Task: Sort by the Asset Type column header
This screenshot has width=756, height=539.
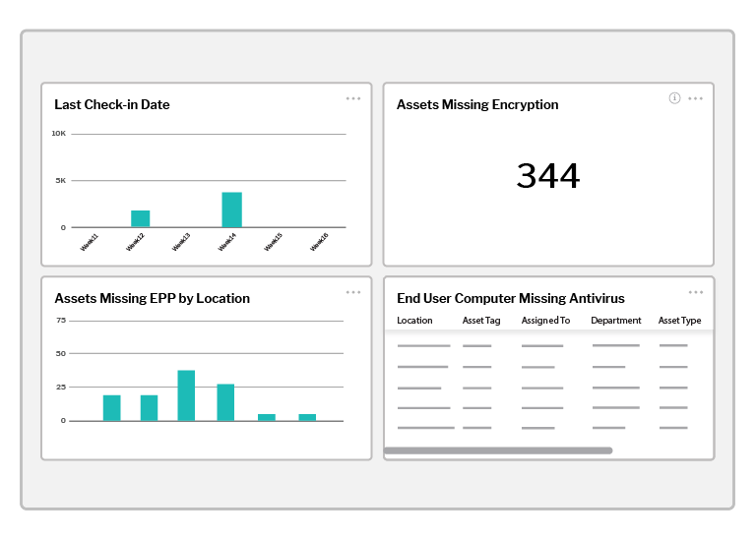Action: pyautogui.click(x=679, y=321)
